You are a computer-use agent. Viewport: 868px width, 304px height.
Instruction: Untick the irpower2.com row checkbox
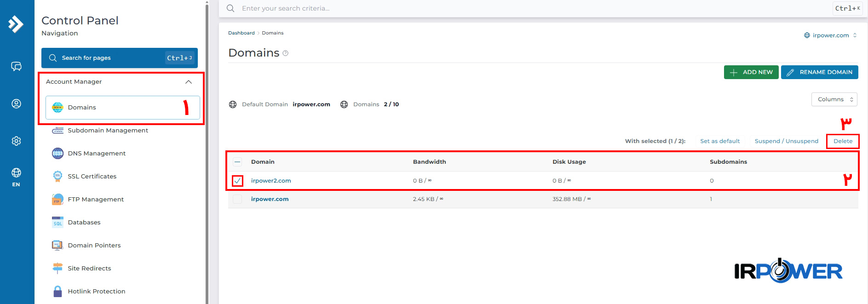coord(237,181)
